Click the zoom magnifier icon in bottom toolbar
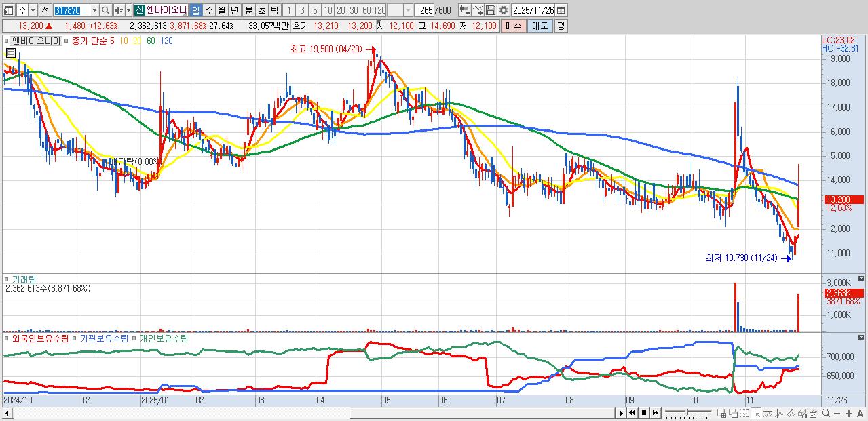 (826, 413)
